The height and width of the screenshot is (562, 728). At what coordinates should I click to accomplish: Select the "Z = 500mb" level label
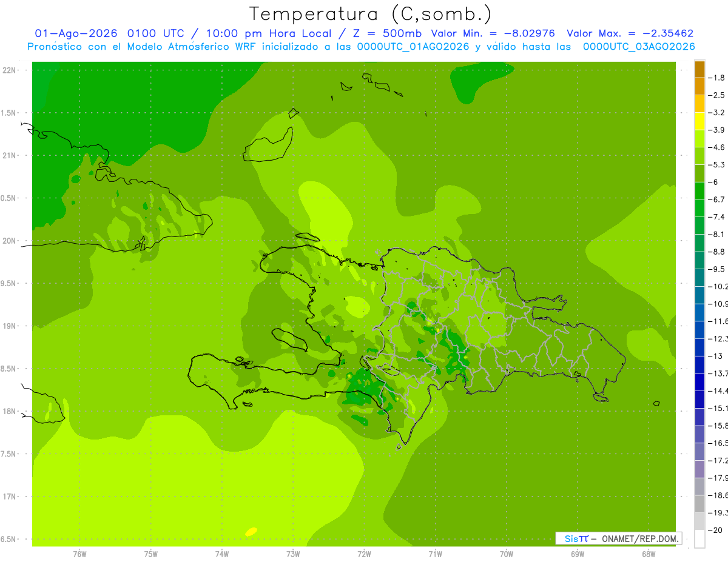coord(386,33)
